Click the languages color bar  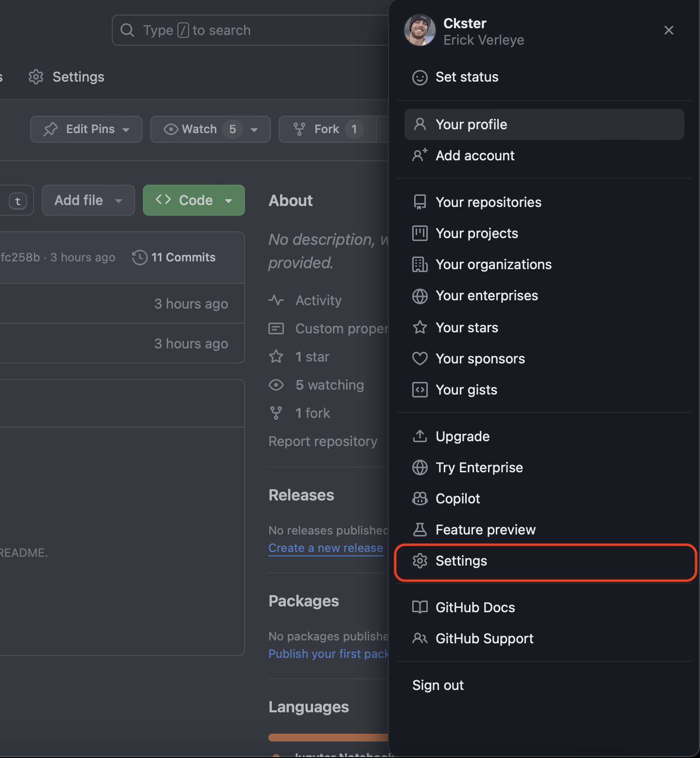coord(328,738)
